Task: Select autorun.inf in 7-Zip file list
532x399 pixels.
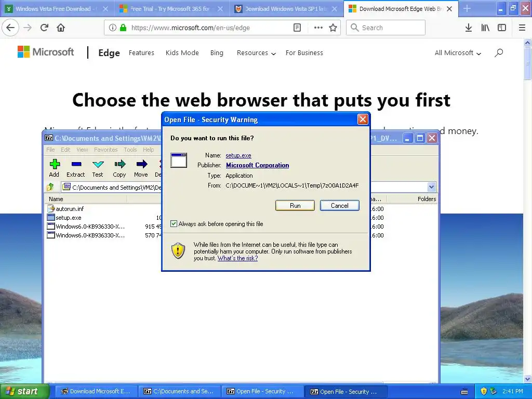Action: click(x=66, y=209)
